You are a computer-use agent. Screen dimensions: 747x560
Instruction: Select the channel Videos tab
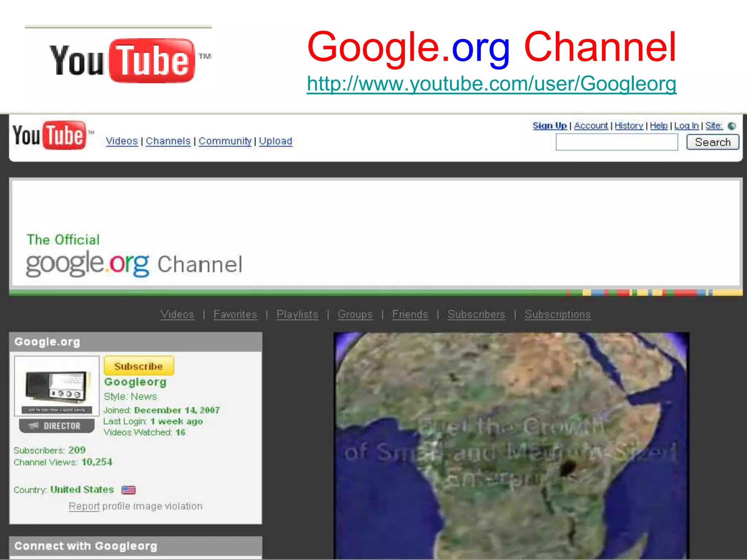[177, 314]
